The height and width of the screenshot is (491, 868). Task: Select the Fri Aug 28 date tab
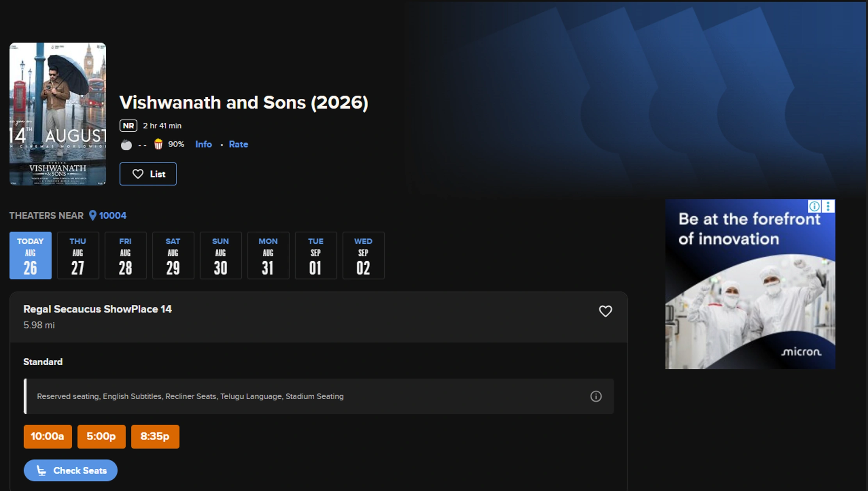[x=126, y=255]
